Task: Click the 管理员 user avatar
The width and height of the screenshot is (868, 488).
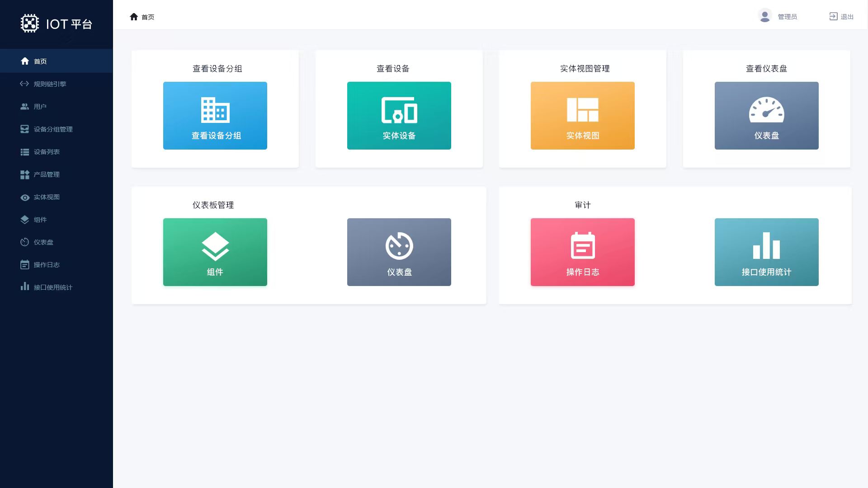Action: point(765,16)
